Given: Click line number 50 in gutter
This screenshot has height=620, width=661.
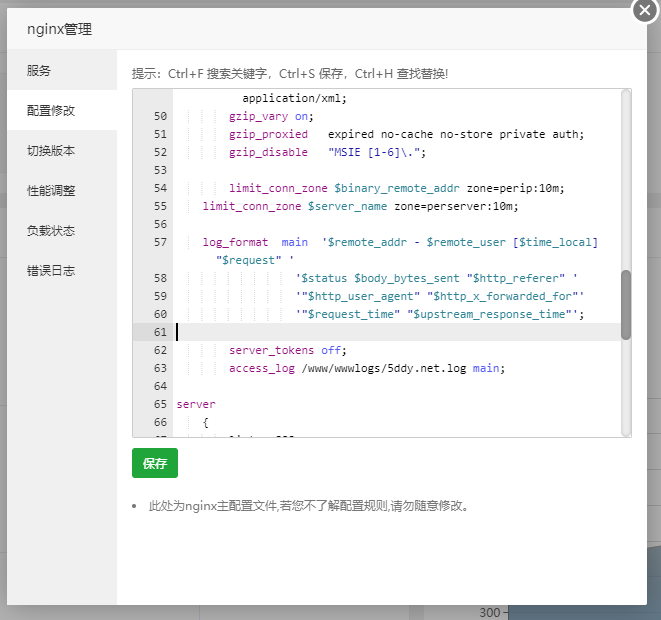Looking at the screenshot, I should [160, 116].
